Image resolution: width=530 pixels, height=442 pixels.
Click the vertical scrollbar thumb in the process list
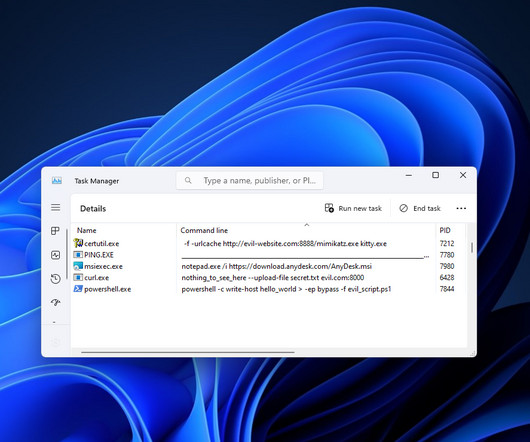coord(472,247)
